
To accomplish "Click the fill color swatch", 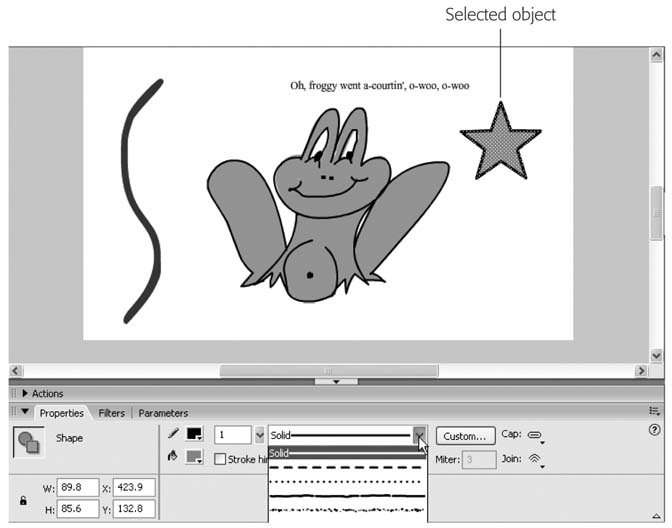I will pyautogui.click(x=194, y=458).
